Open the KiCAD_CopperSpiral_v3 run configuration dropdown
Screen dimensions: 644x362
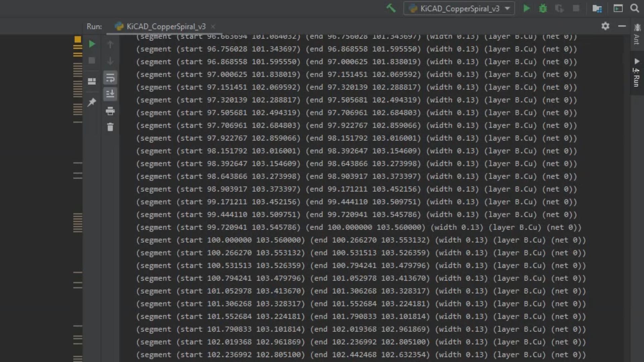(459, 8)
